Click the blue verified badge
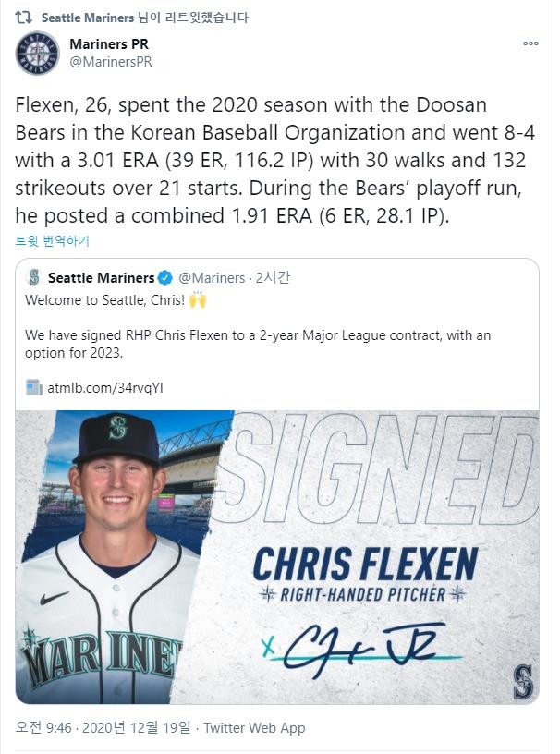This screenshot has height=754, width=560. [x=165, y=277]
